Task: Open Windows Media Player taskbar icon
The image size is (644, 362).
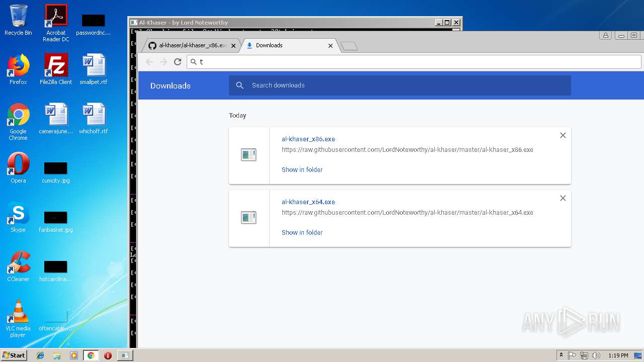Action: click(74, 355)
